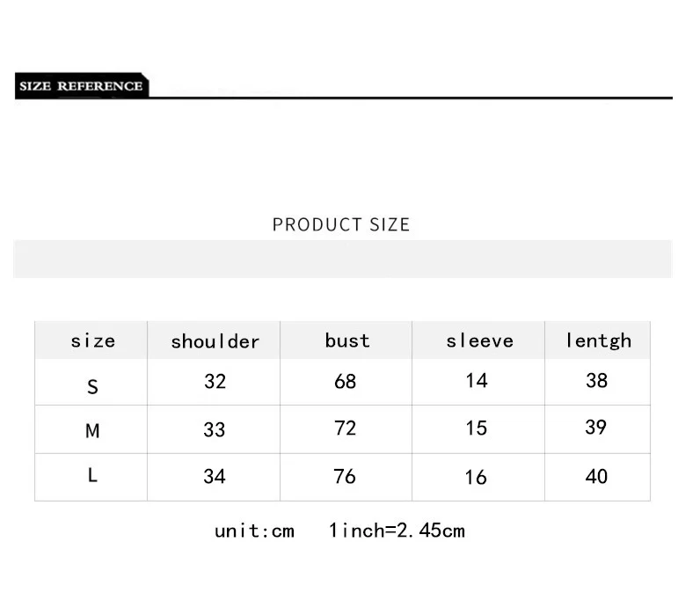Click shoulder value 34 for size L
Image resolution: width=700 pixels, height=608 pixels.
point(215,476)
